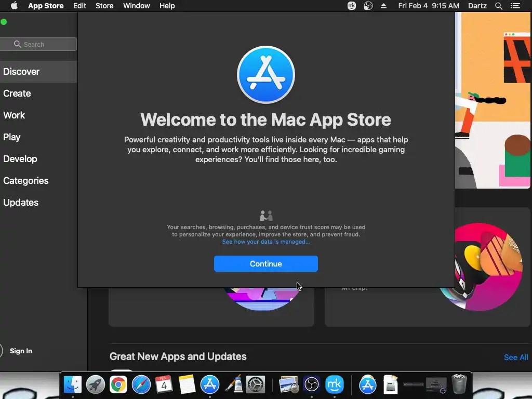Click the large App Store logo
532x399 pixels.
pyautogui.click(x=265, y=75)
